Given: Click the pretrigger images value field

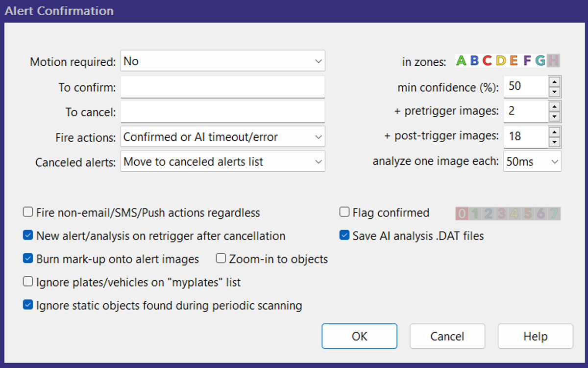Looking at the screenshot, I should [x=526, y=111].
